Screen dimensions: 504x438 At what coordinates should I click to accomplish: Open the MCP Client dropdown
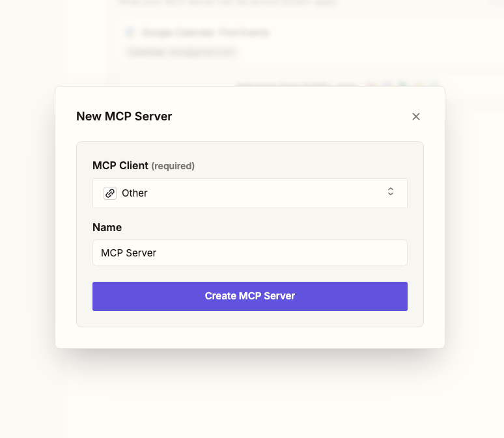250,193
